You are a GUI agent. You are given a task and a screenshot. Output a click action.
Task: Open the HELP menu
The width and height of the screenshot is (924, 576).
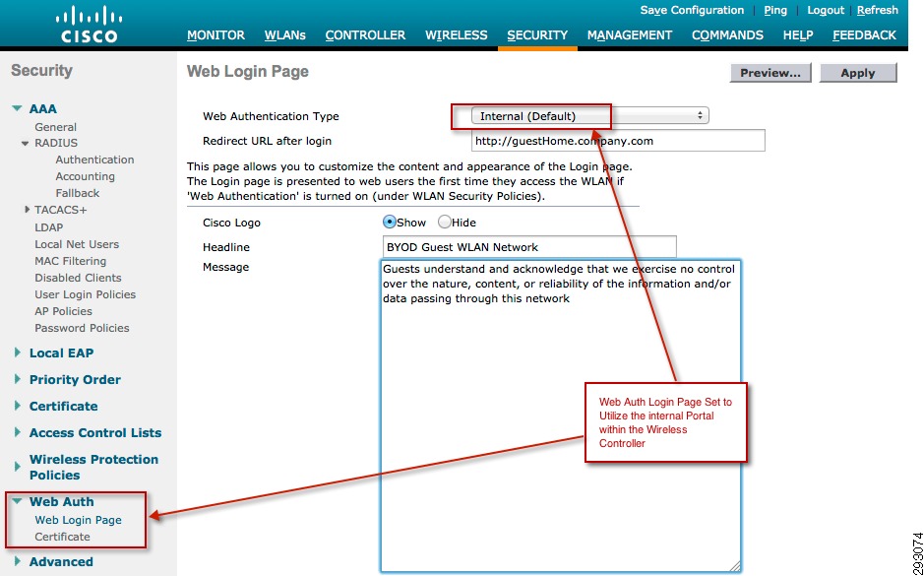[798, 35]
